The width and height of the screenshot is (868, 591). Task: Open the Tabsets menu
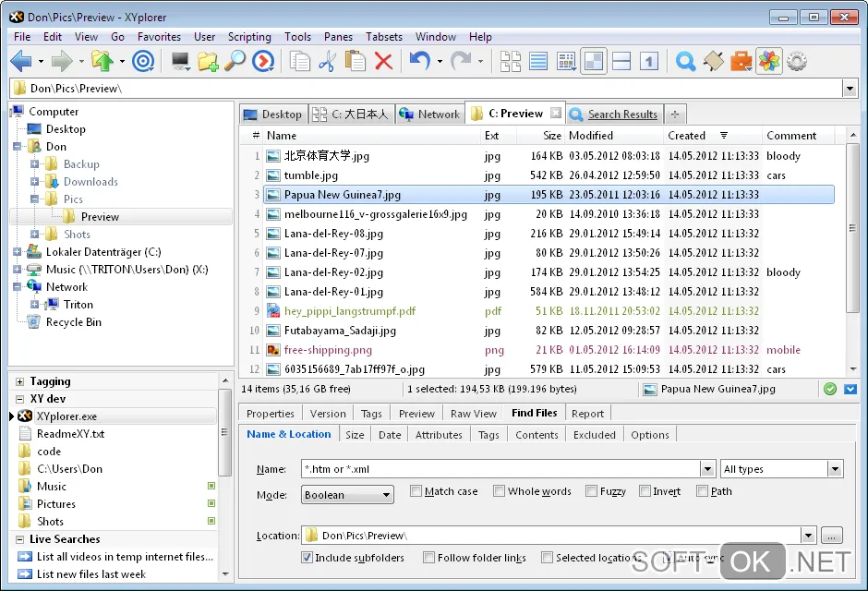point(383,37)
